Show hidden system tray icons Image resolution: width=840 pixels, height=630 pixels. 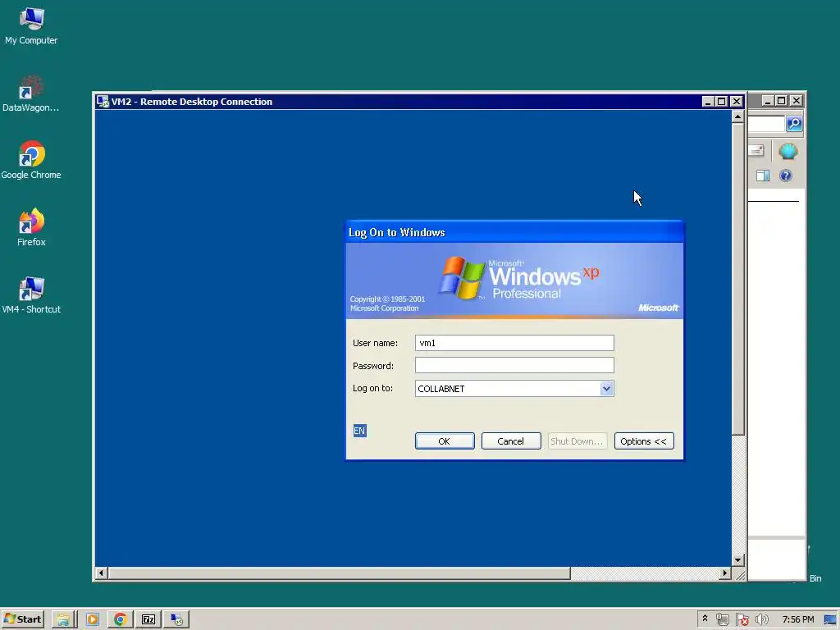click(x=705, y=619)
